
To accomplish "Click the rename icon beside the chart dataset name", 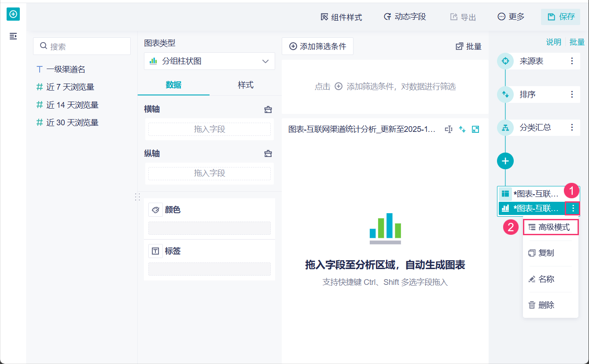I will tap(448, 129).
